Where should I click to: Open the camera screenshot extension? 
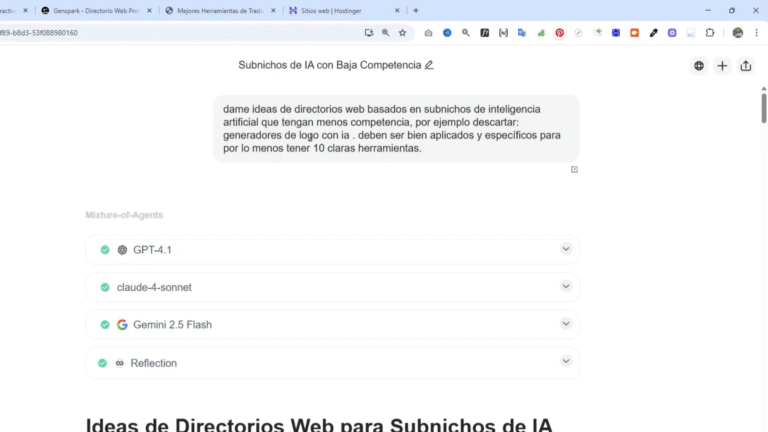[429, 33]
